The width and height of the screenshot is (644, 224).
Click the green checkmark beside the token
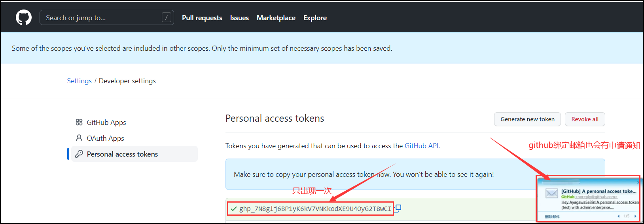[x=234, y=209]
